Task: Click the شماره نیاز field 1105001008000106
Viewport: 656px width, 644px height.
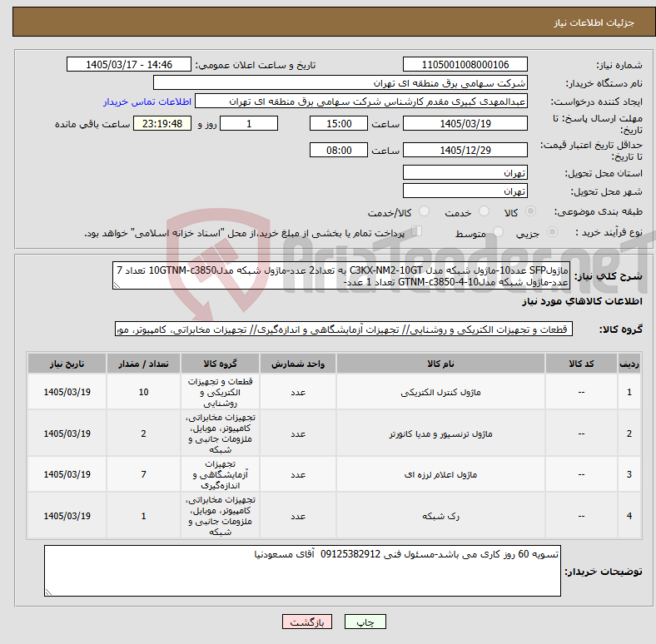Action: tap(465, 65)
